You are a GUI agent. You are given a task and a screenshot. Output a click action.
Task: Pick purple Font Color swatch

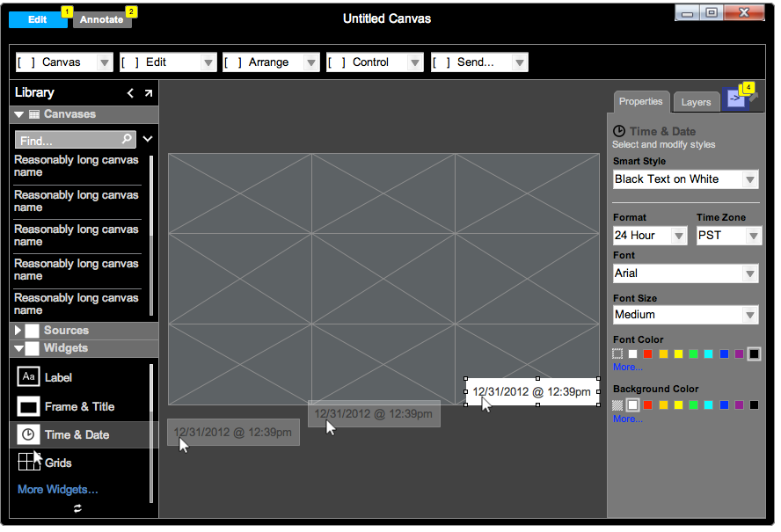click(739, 354)
